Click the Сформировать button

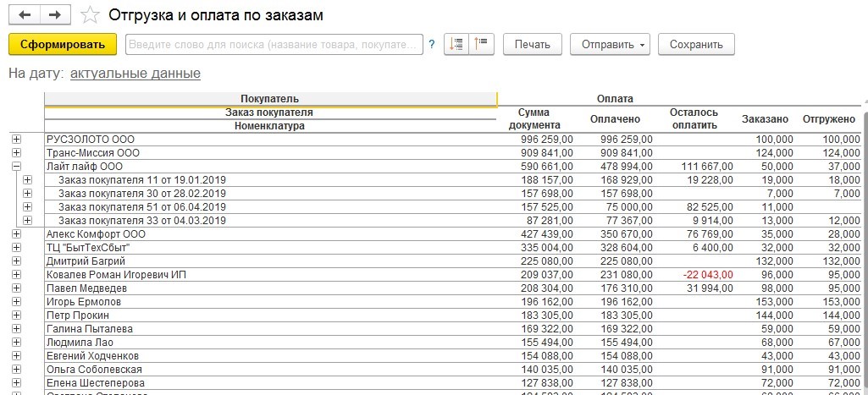[62, 44]
